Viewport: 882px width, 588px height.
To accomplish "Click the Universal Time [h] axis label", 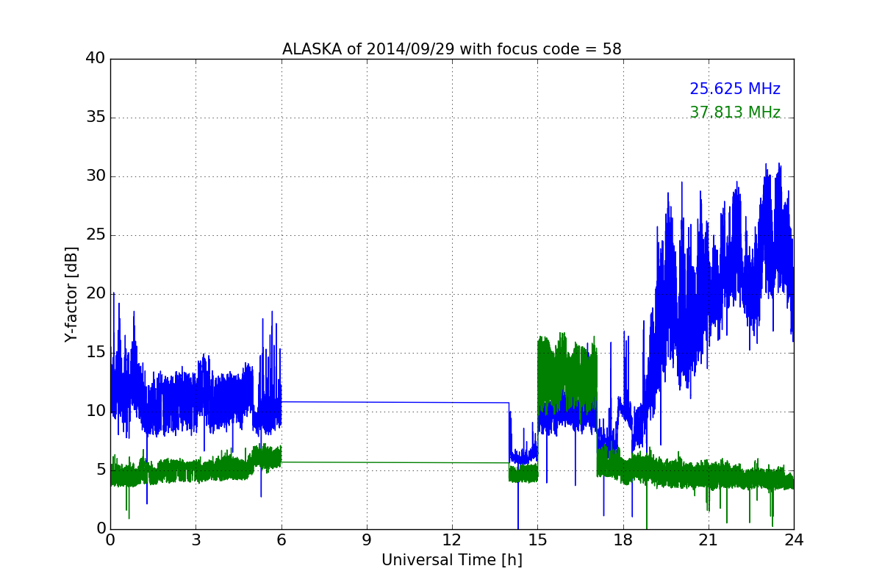I will pos(452,560).
